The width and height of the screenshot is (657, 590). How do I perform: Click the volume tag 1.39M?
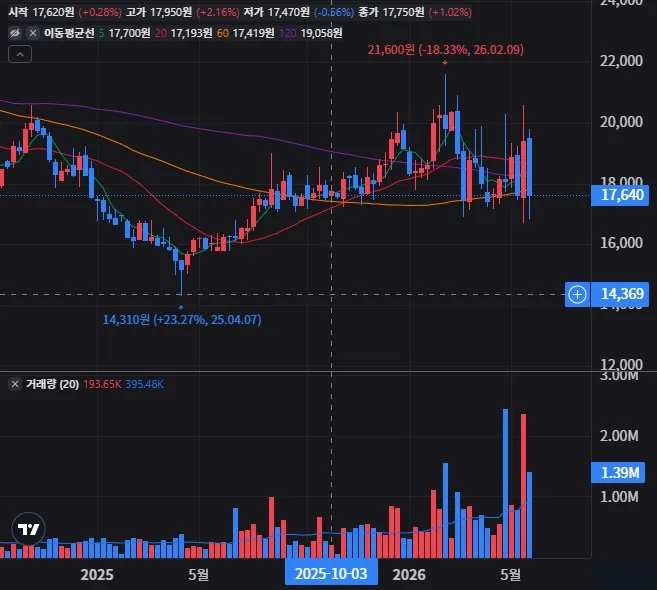tap(618, 473)
